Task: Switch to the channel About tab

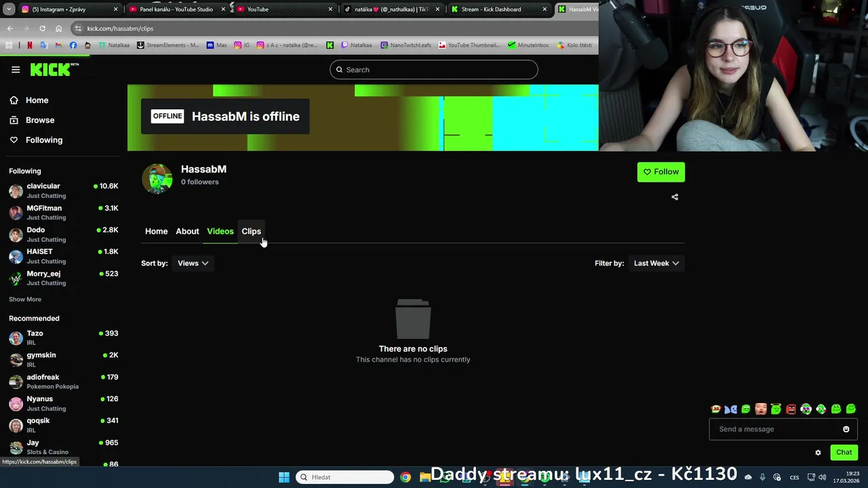Action: coord(187,231)
